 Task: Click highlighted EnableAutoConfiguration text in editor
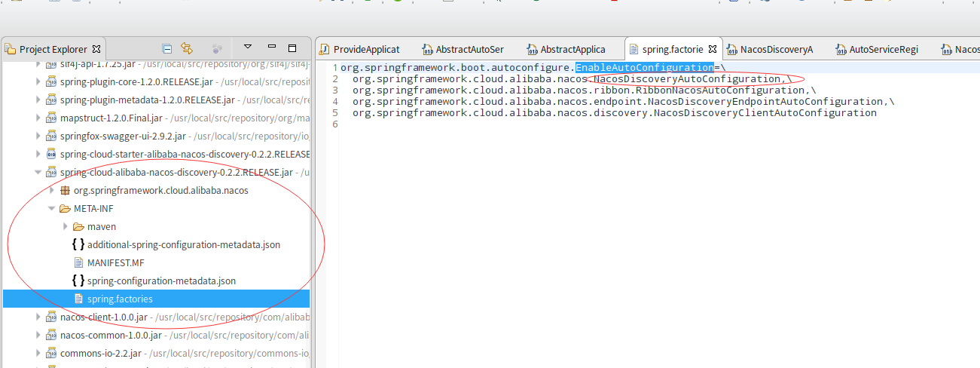(645, 68)
